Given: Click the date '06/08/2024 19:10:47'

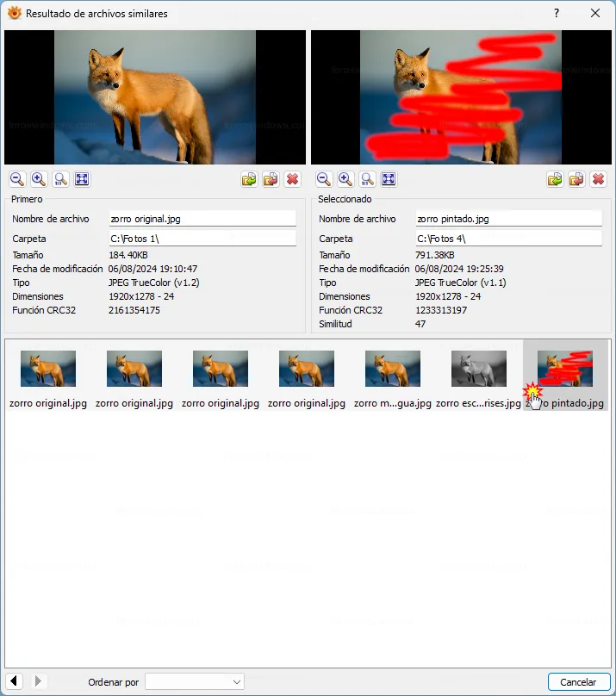Looking at the screenshot, I should point(152,269).
